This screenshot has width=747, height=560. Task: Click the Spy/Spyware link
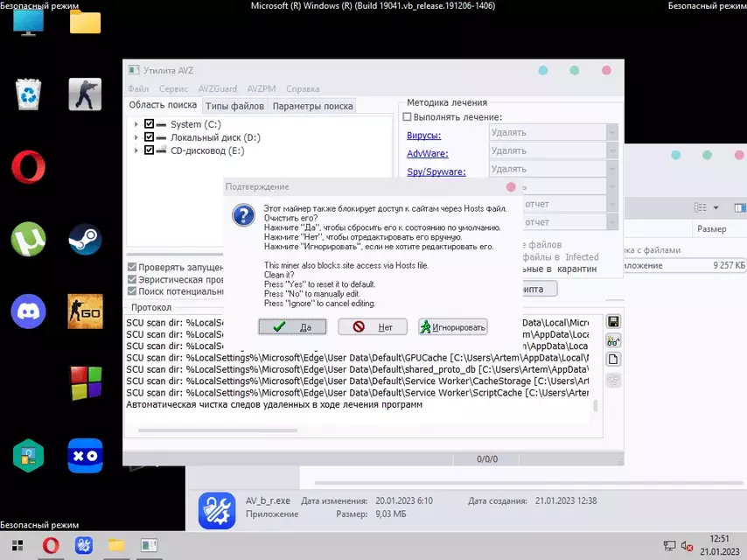(x=436, y=171)
